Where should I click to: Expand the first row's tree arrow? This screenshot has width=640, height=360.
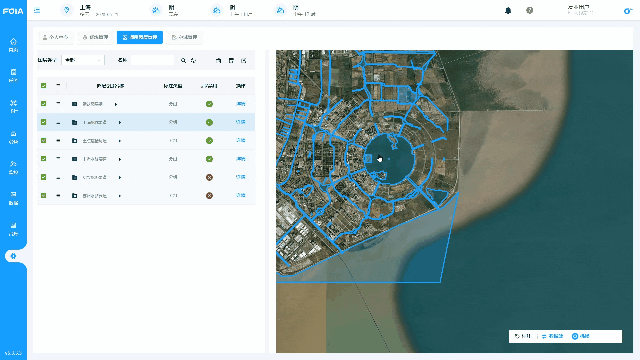(x=116, y=104)
